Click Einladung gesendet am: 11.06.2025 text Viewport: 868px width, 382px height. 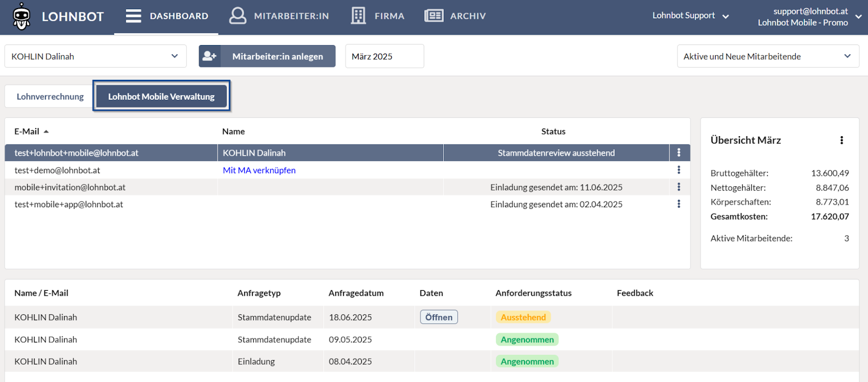556,187
